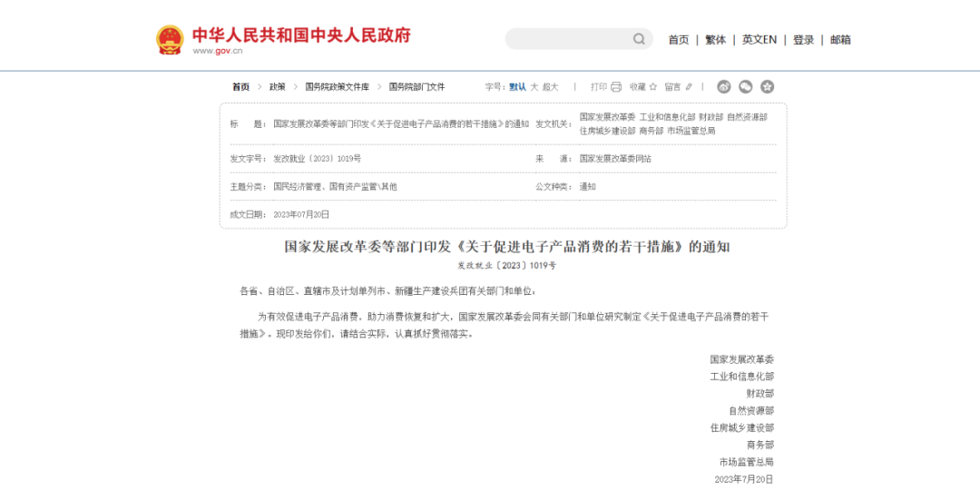The height and width of the screenshot is (491, 980).
Task: Click the printer icon to print
Action: 616,87
